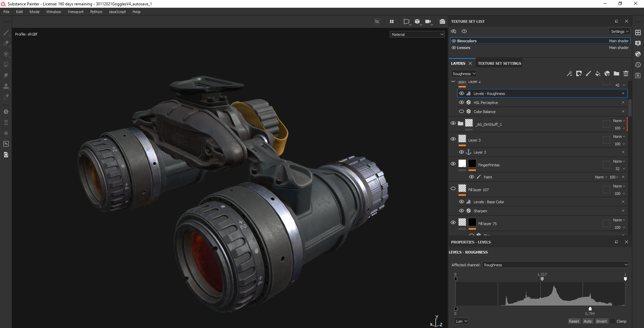Toggle visibility of the Lenses texture set
The width and height of the screenshot is (644, 328).
(454, 48)
